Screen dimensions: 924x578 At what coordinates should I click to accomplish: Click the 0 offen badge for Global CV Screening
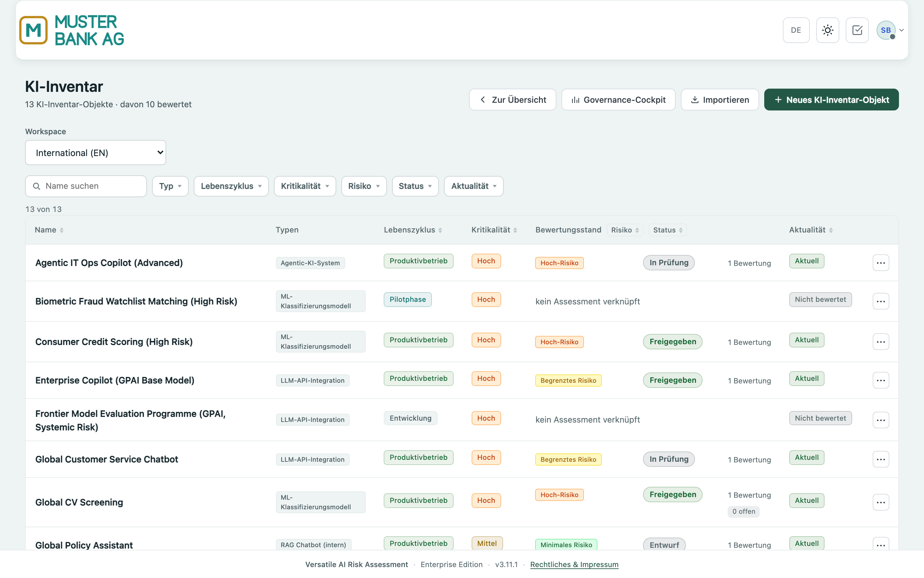pos(743,512)
